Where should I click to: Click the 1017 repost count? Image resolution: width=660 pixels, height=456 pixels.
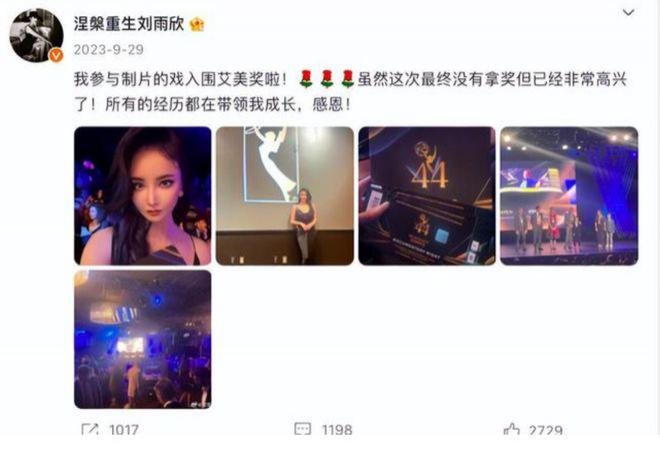[124, 430]
